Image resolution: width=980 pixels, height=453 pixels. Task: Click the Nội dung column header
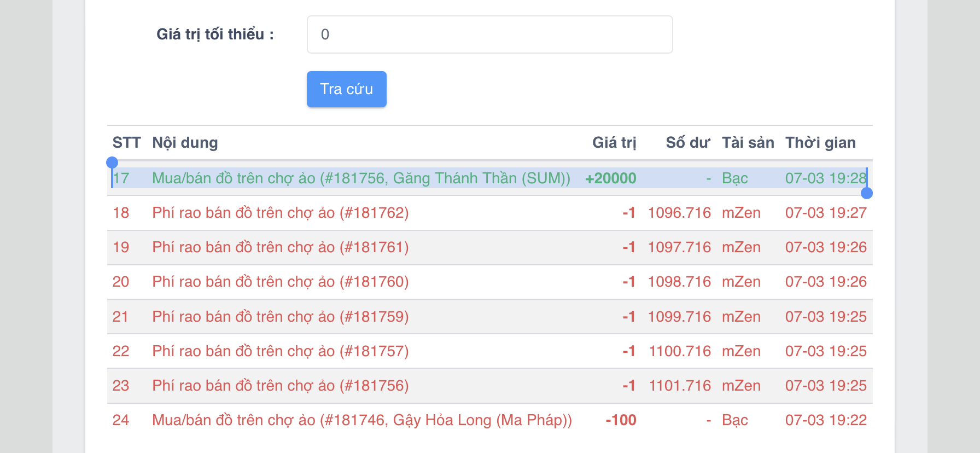[x=185, y=143]
